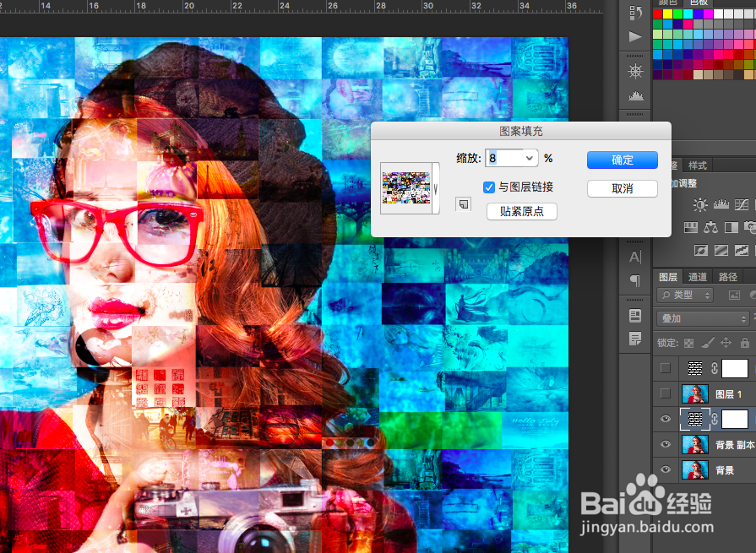756x553 pixels.
Task: Click link icon on selected pattern layer
Action: [715, 419]
